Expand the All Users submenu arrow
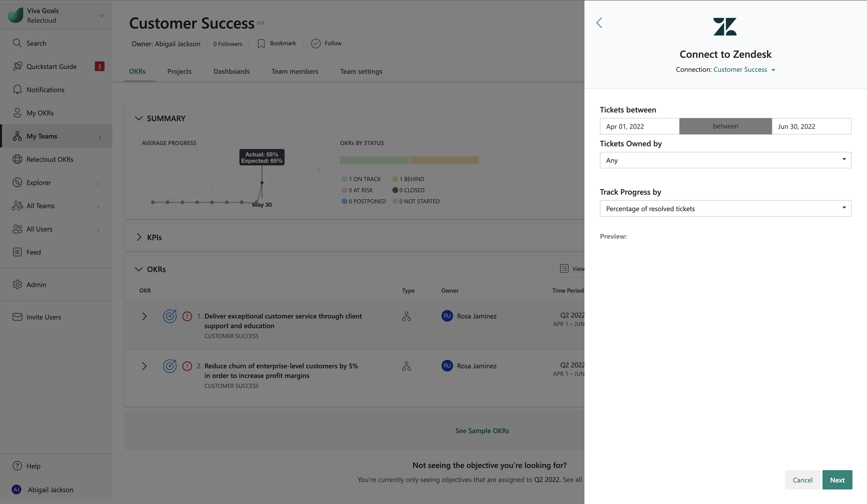This screenshot has height=504, width=867. click(x=98, y=230)
